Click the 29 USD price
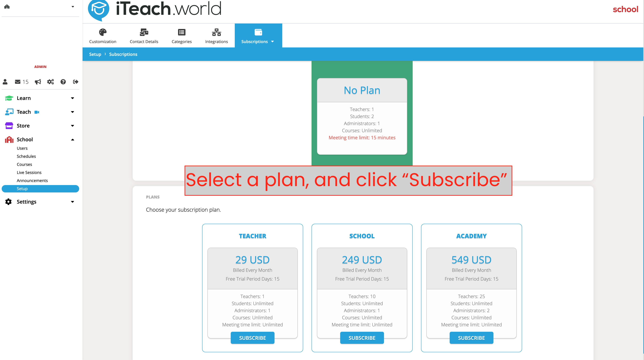 (x=252, y=260)
